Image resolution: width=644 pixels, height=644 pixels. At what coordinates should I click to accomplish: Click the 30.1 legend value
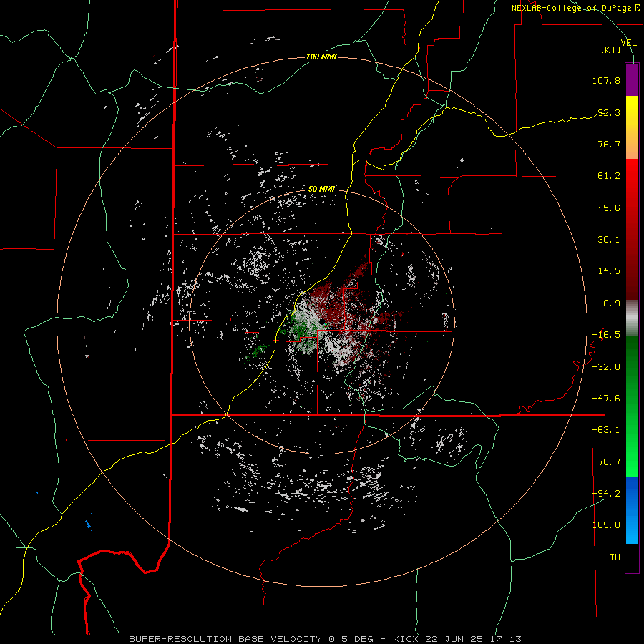pyautogui.click(x=609, y=240)
